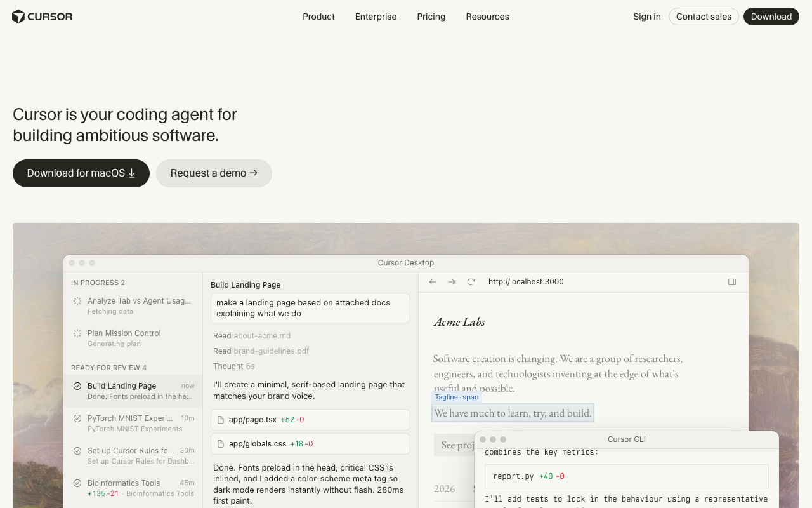Click the 'READY FOR REVIEW 4' section header
This screenshot has width=812, height=508.
click(108, 368)
